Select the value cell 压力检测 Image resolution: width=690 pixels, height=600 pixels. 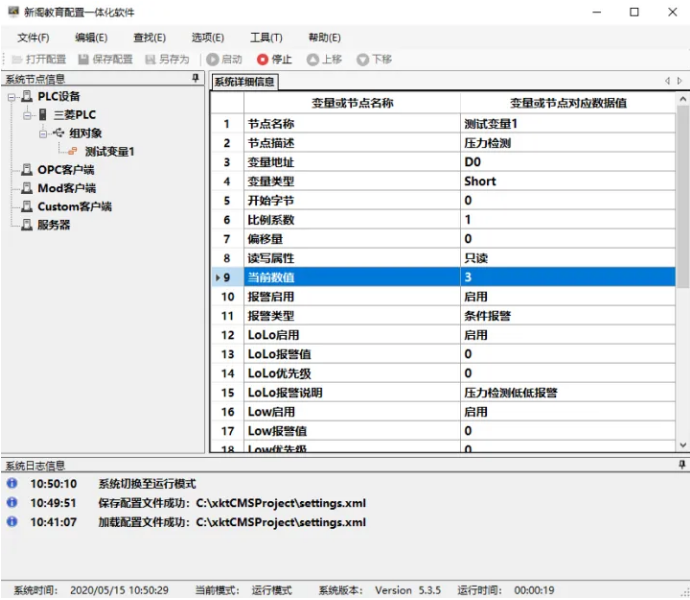point(568,144)
